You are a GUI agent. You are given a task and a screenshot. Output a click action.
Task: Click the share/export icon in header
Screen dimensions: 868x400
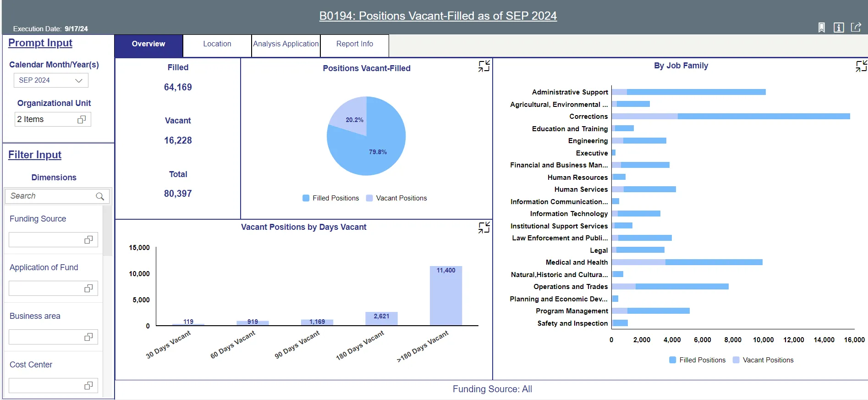point(856,28)
